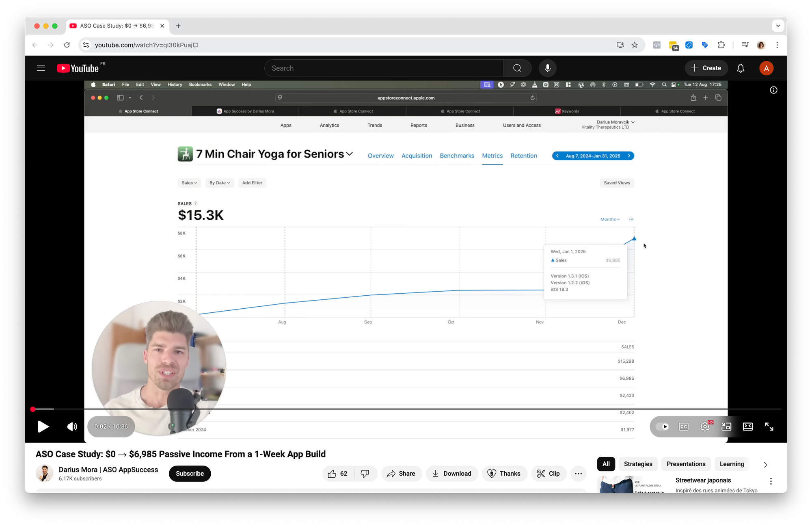
Task: Play the YouTube video
Action: 43,426
